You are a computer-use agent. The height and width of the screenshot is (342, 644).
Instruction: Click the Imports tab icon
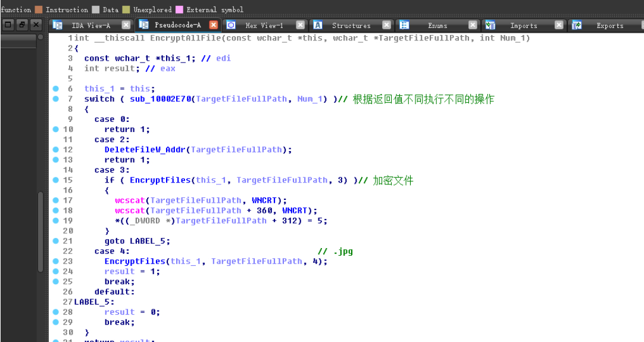[x=490, y=25]
